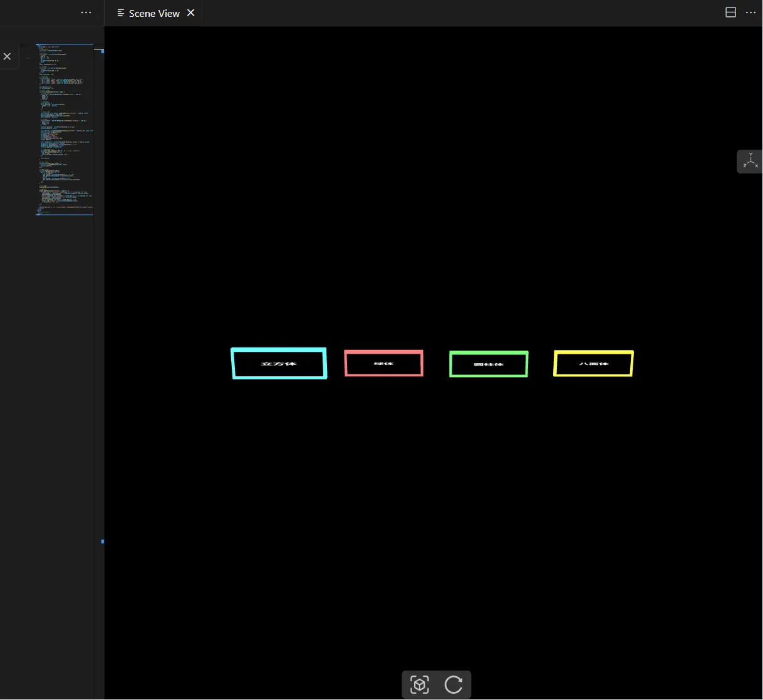Select the cyan 立方体 button in the scene
Viewport: 763px width, 700px height.
(x=279, y=364)
